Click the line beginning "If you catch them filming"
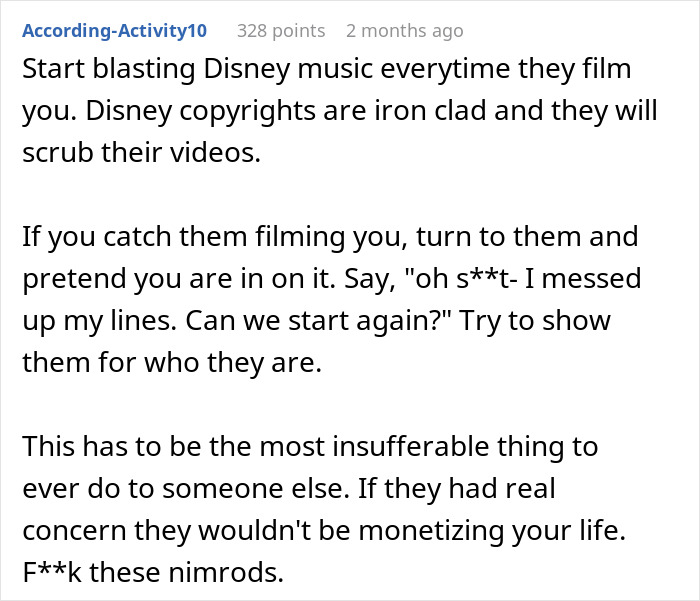The width and height of the screenshot is (700, 601). (x=330, y=237)
